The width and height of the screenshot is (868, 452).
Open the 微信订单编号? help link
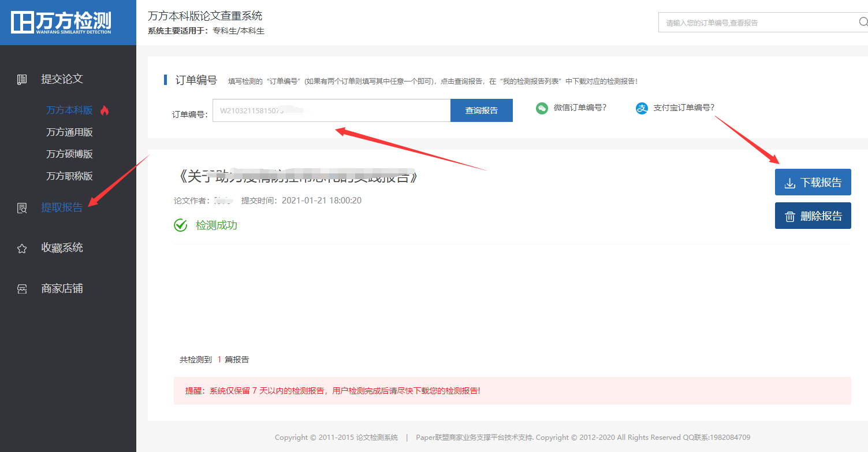pos(580,108)
